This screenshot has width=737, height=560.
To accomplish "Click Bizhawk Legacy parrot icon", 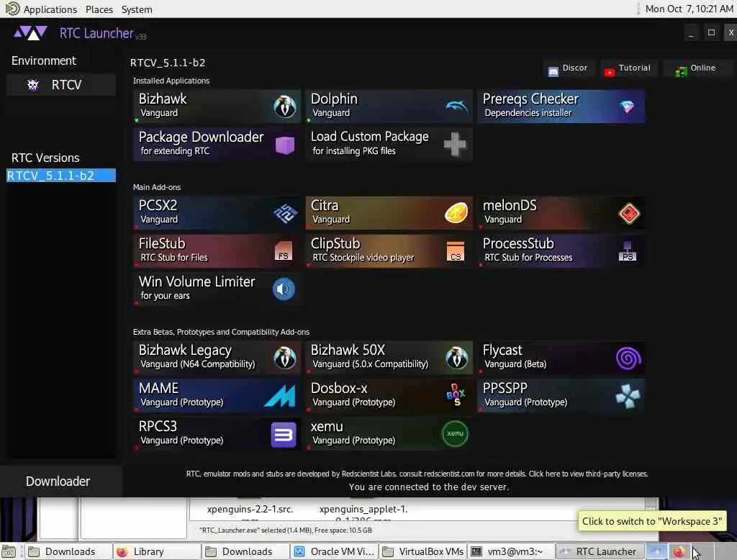I will [x=285, y=358].
